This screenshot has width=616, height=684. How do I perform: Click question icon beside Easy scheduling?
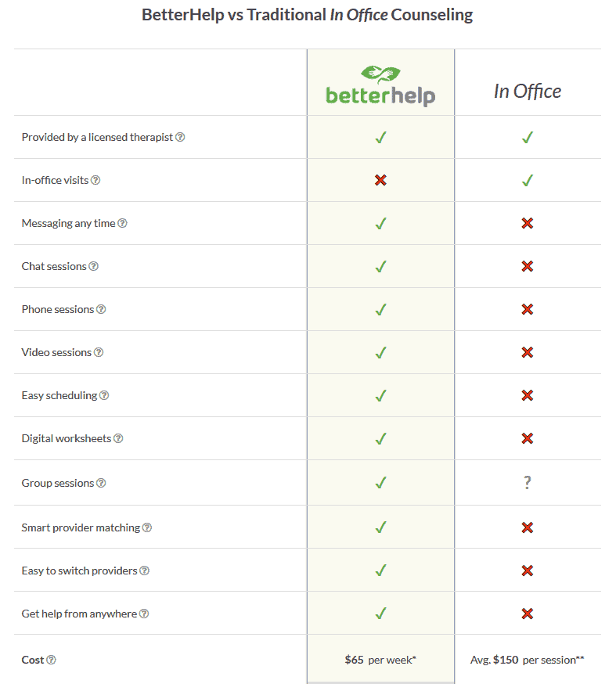(104, 395)
